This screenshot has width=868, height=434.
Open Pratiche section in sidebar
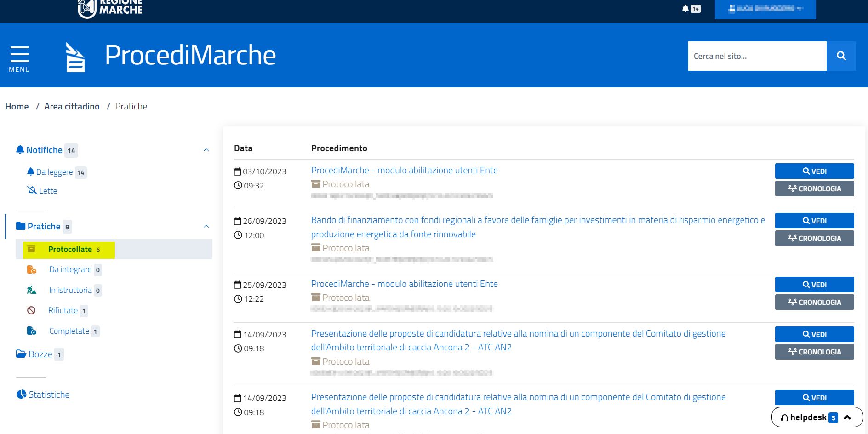coord(44,226)
